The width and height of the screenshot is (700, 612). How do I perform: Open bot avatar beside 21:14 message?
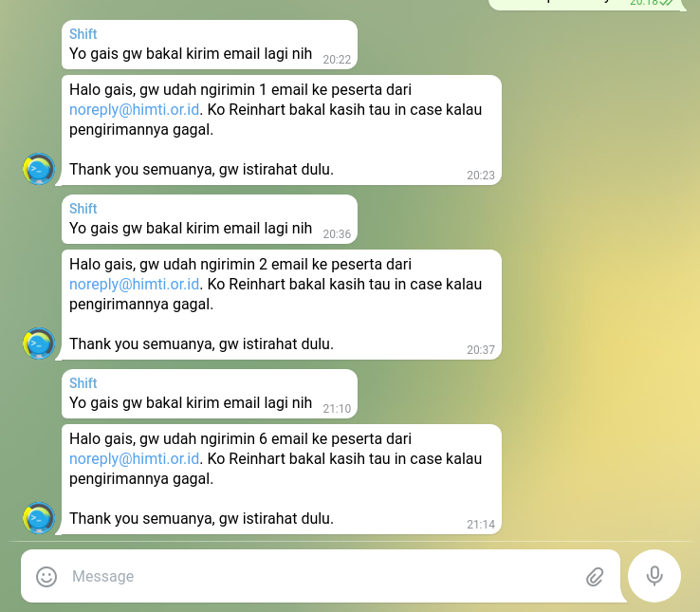point(39,518)
